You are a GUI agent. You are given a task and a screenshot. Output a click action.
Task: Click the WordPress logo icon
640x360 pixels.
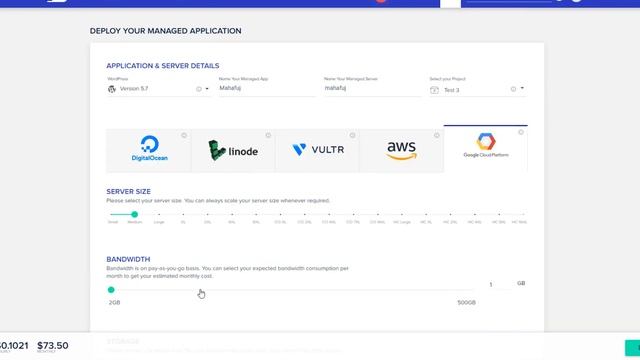112,89
